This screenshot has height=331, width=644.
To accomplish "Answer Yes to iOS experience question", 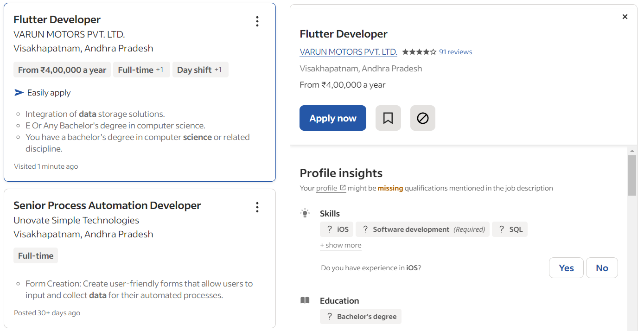I will pos(566,268).
